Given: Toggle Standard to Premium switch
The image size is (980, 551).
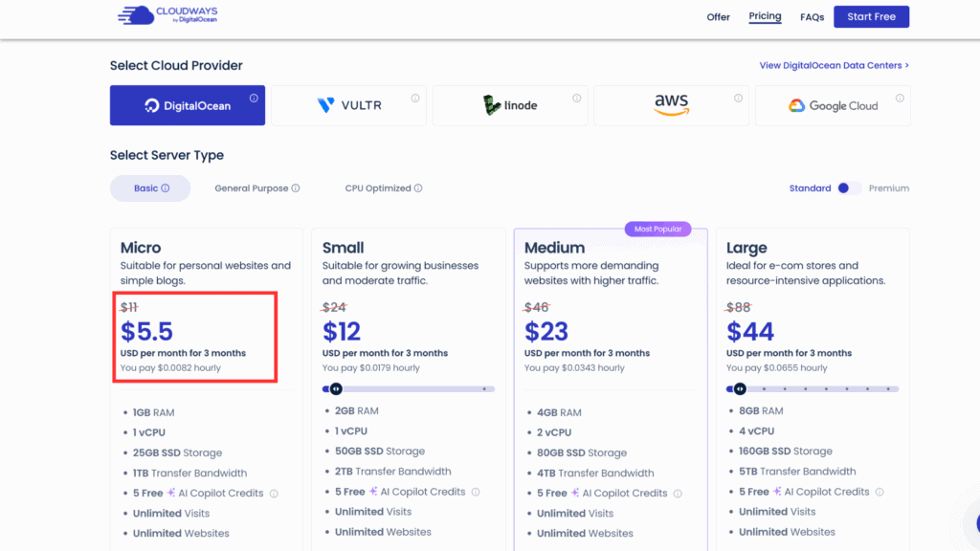Looking at the screenshot, I should click(x=849, y=188).
